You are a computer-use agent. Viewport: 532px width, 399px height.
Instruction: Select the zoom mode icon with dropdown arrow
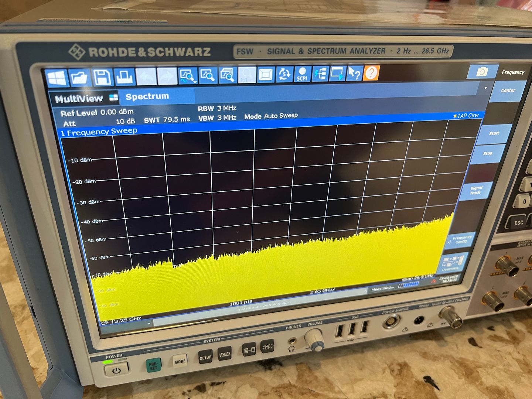click(188, 76)
